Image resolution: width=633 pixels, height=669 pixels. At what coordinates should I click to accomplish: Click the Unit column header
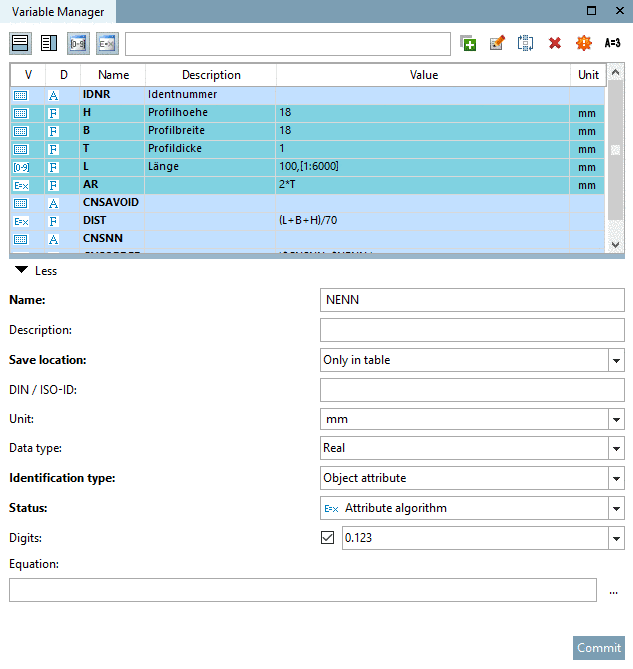[588, 75]
